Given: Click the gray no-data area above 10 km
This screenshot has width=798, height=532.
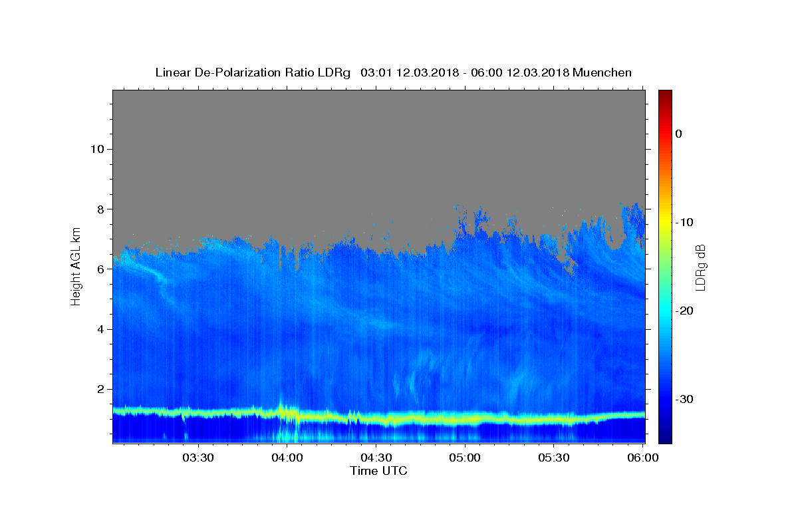Looking at the screenshot, I should tap(379, 120).
